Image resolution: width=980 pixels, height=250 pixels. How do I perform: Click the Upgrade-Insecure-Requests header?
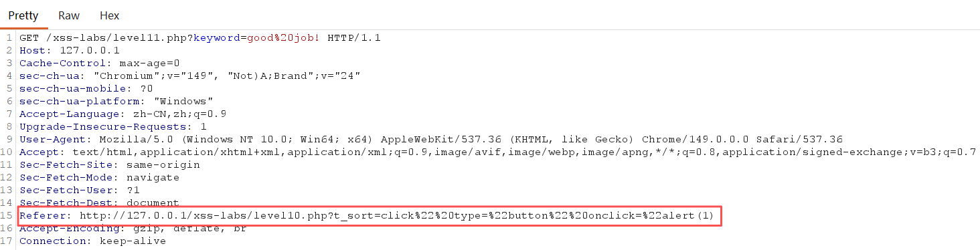point(113,126)
